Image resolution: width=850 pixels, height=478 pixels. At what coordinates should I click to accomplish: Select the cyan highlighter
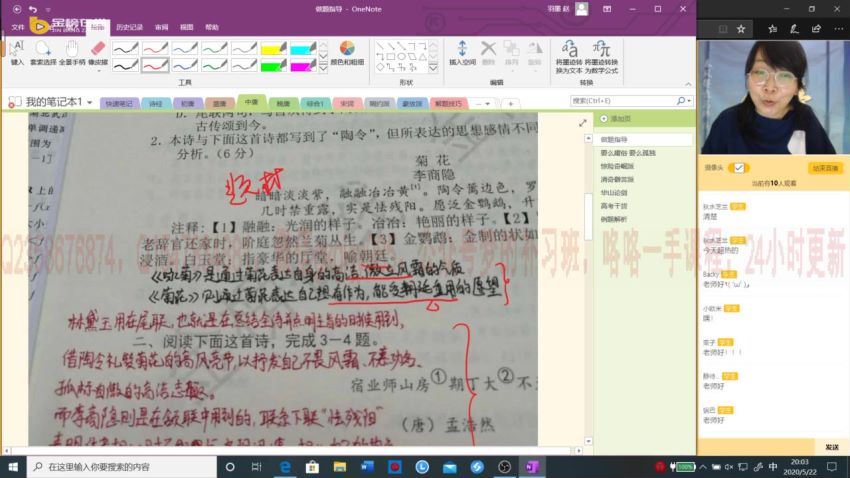303,48
